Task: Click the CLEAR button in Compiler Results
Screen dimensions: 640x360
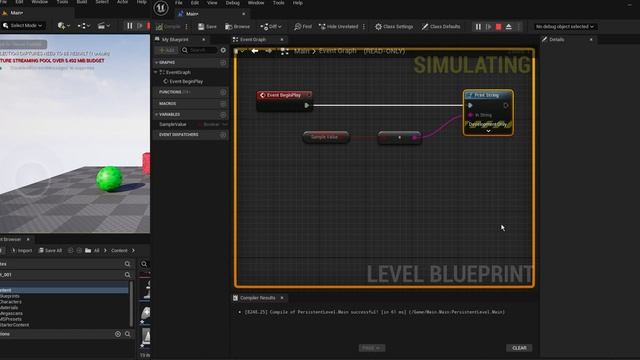Action: [x=519, y=348]
